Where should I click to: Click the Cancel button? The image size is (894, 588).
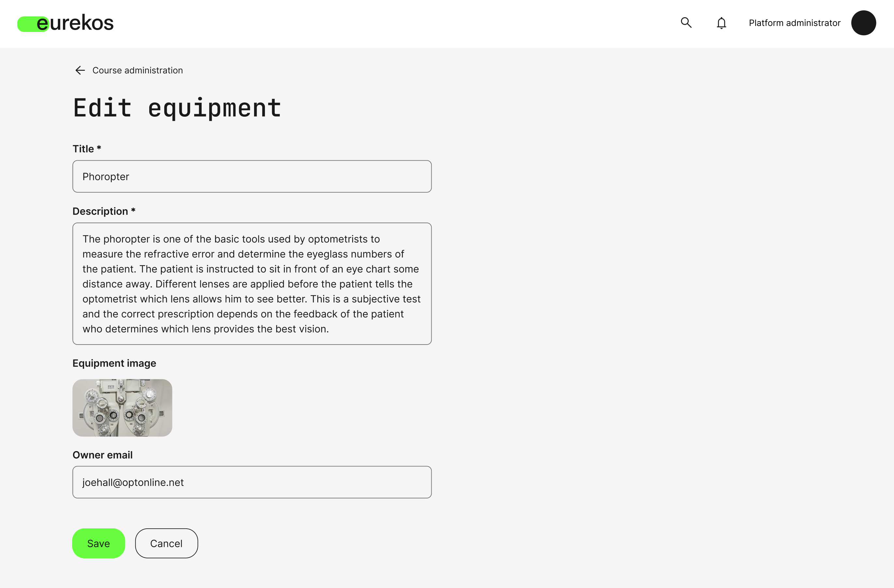pyautogui.click(x=166, y=543)
